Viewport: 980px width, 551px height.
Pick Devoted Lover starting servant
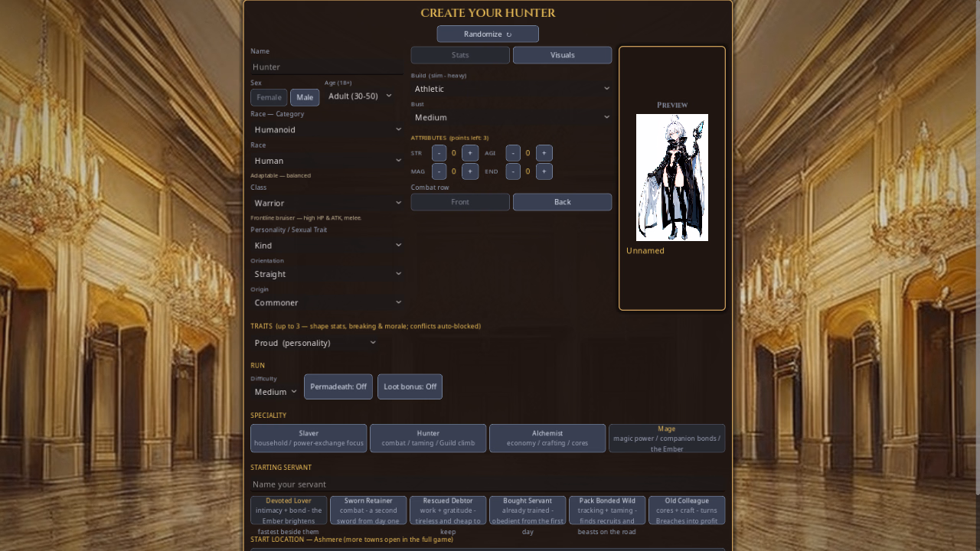(289, 510)
